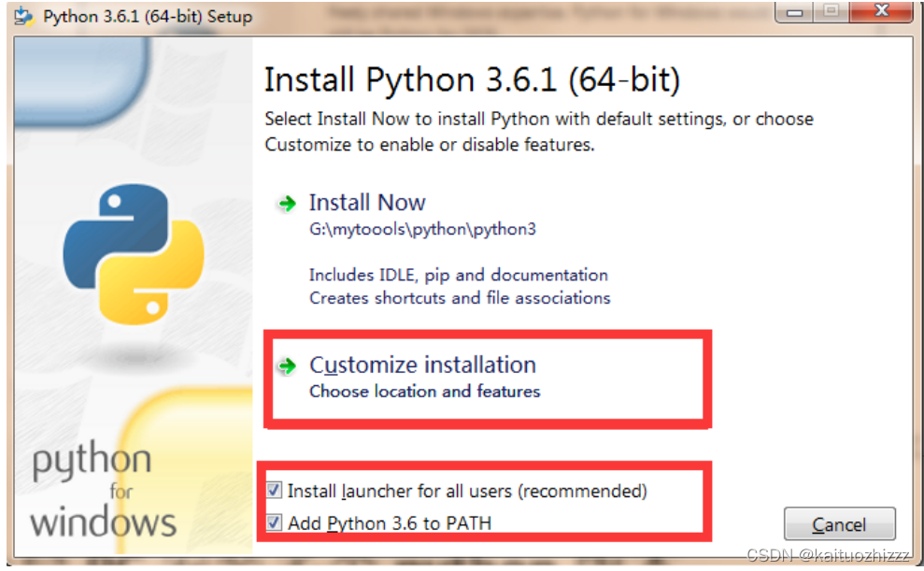Image resolution: width=924 pixels, height=571 pixels.
Task: Click the install path G:\mytoools\python\python3
Action: [x=422, y=229]
